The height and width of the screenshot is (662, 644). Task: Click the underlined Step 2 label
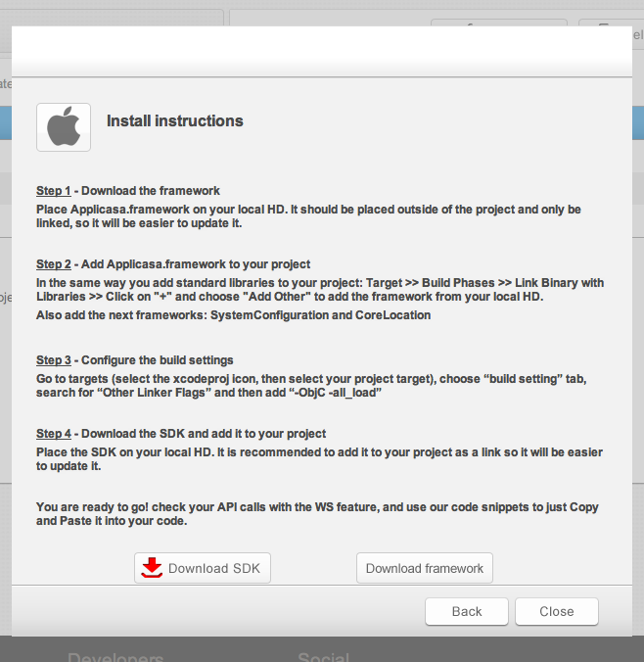click(54, 264)
